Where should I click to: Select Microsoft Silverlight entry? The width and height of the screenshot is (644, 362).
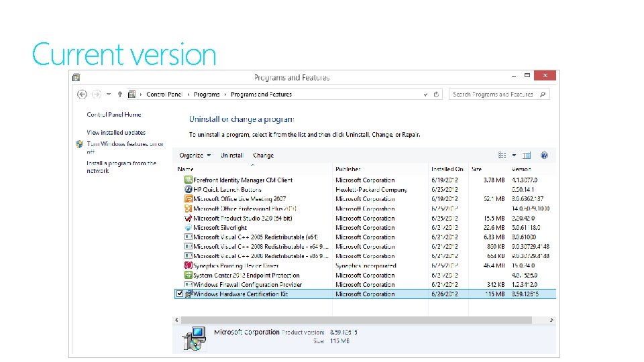pyautogui.click(x=220, y=228)
